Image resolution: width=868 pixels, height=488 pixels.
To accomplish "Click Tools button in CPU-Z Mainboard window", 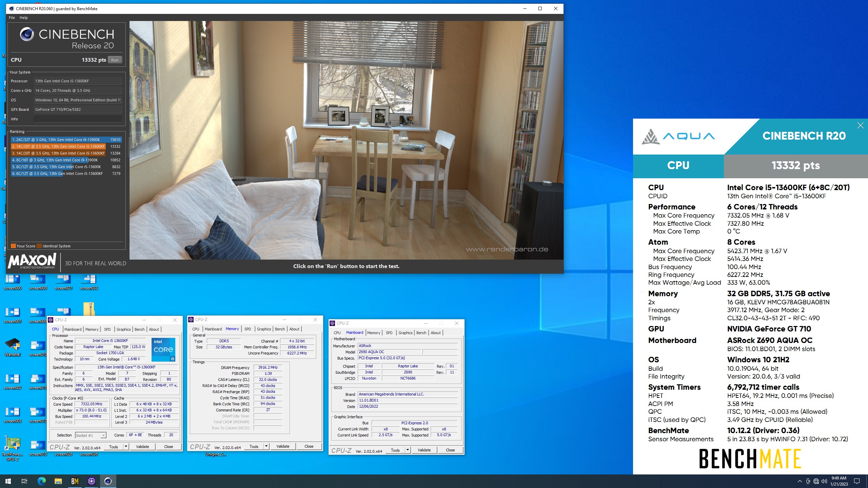I will click(x=395, y=450).
